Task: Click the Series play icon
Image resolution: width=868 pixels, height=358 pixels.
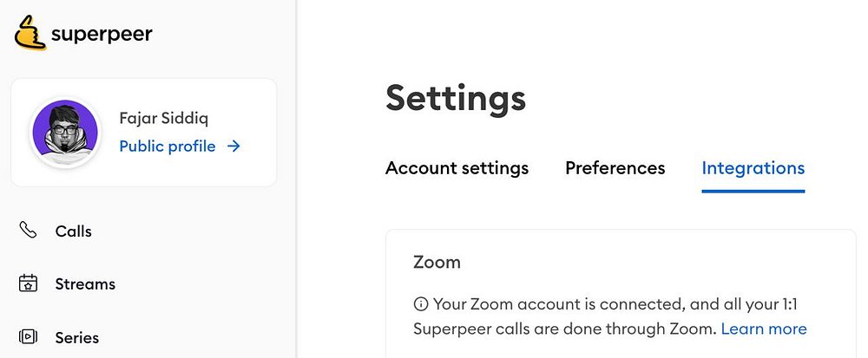Action: [x=29, y=336]
